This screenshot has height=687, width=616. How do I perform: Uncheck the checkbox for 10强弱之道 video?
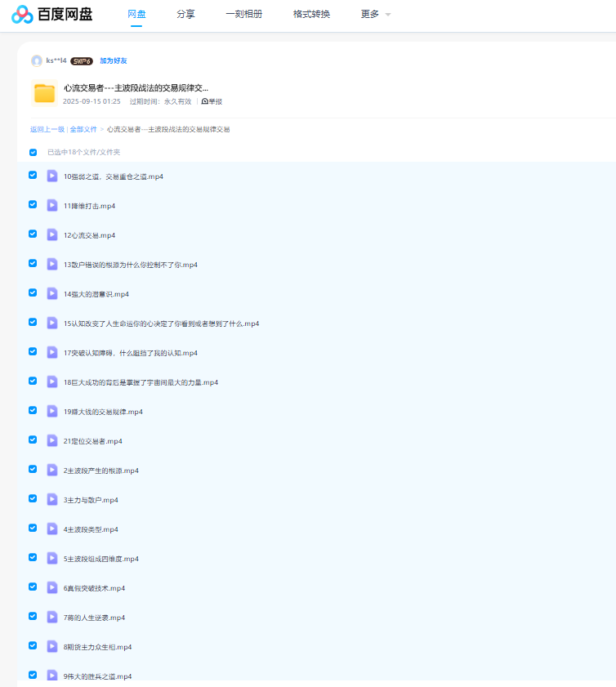pos(33,175)
